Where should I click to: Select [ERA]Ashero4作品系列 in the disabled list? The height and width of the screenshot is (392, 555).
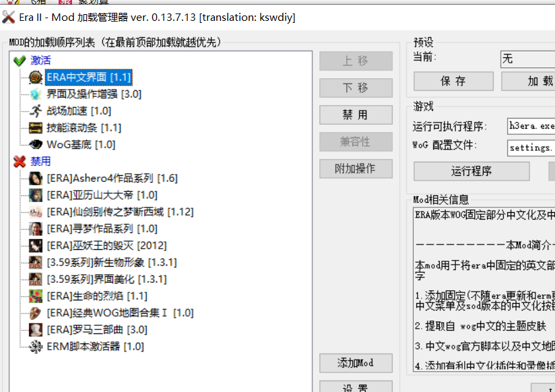pyautogui.click(x=112, y=178)
